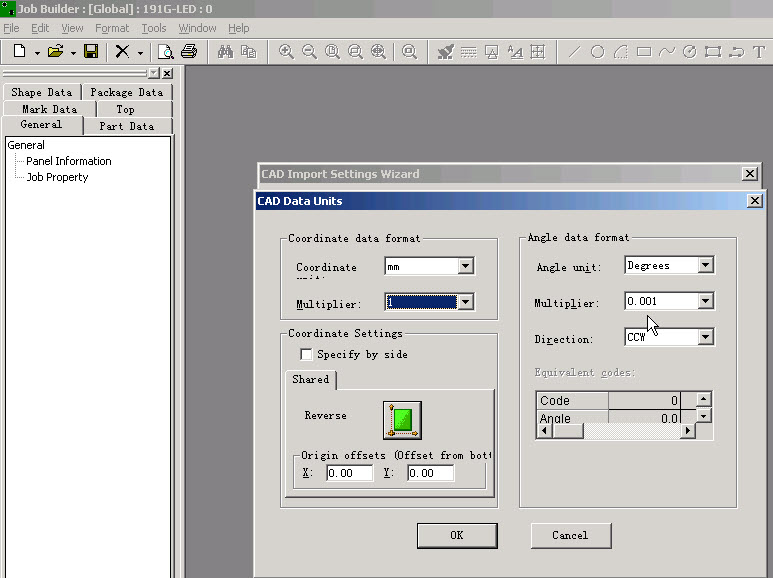The height and width of the screenshot is (578, 773).
Task: Click the Copy/Paste clipboard icon
Action: pyautogui.click(x=248, y=51)
